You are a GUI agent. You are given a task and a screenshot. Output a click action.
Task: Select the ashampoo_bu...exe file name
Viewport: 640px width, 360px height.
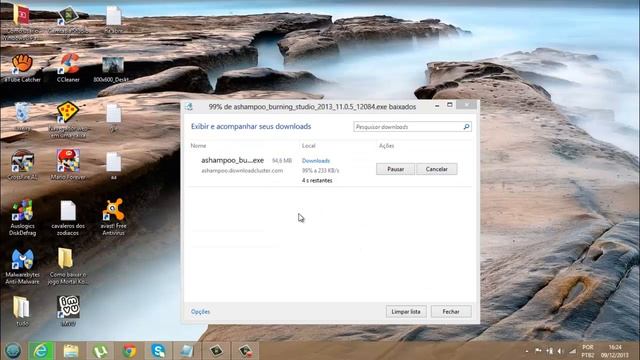point(232,160)
